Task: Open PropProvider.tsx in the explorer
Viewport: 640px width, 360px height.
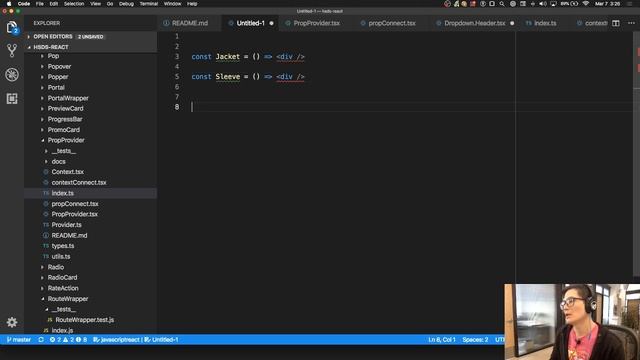Action: [x=74, y=214]
